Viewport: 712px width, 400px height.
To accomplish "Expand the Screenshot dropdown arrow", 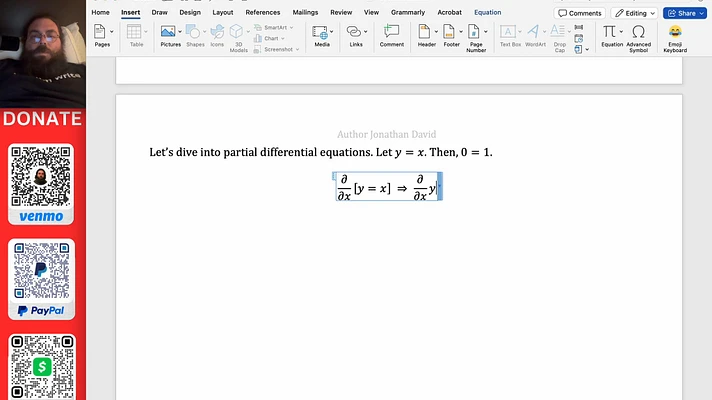I will coord(297,49).
